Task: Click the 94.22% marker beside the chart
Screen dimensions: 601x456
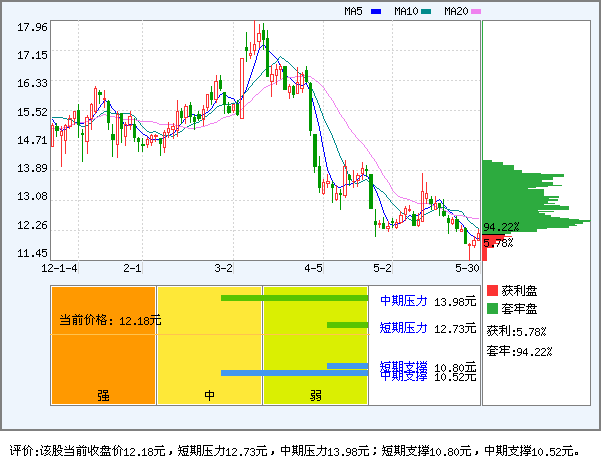Action: [501, 226]
